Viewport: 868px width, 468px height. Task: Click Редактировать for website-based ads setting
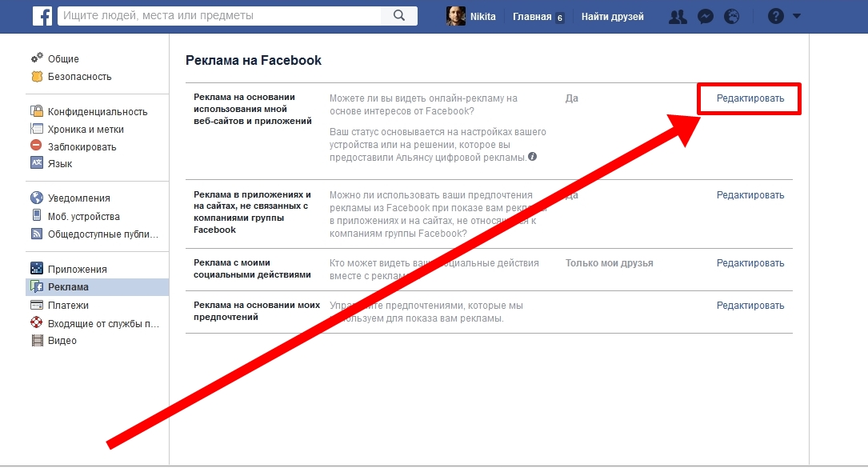[x=750, y=98]
